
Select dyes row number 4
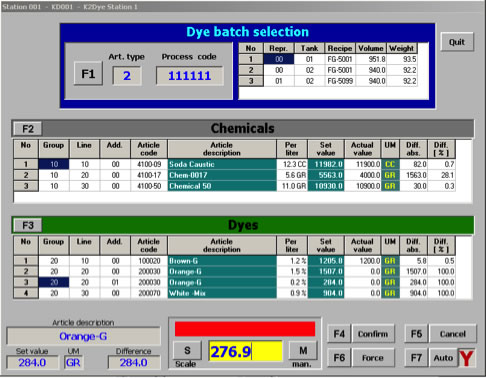pos(26,293)
